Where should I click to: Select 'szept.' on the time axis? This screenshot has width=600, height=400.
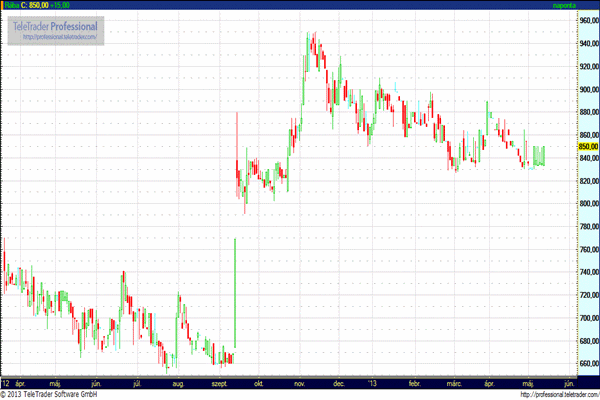[220, 383]
